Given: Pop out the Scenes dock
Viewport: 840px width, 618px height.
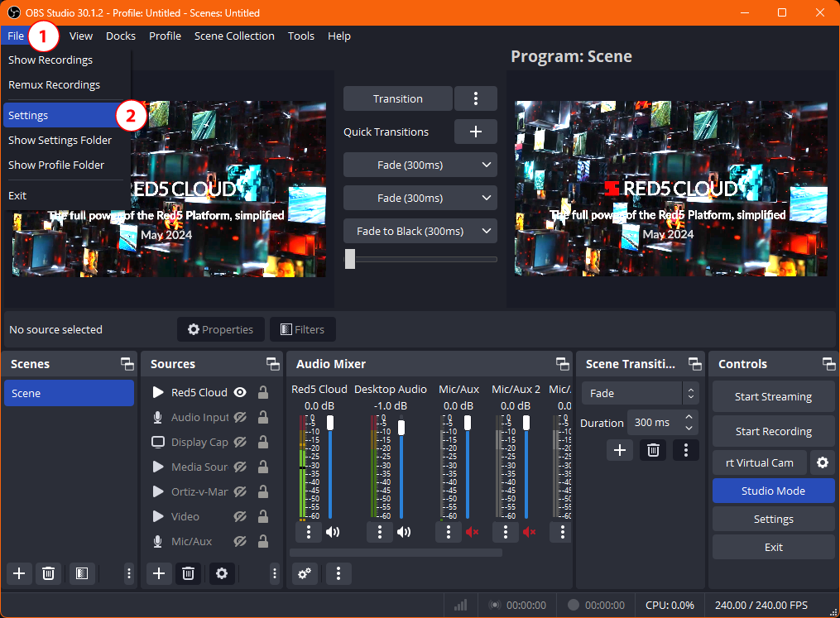Looking at the screenshot, I should click(127, 364).
